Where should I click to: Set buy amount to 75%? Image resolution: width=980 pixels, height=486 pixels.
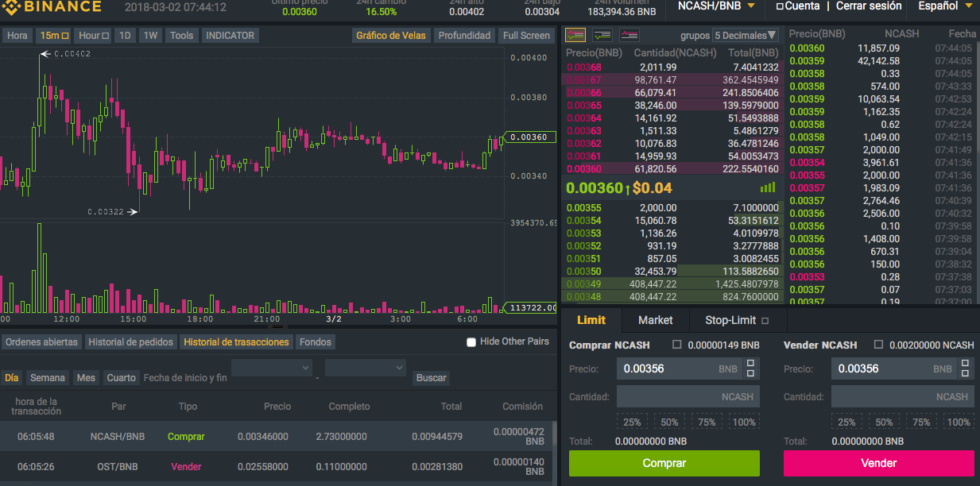(707, 422)
